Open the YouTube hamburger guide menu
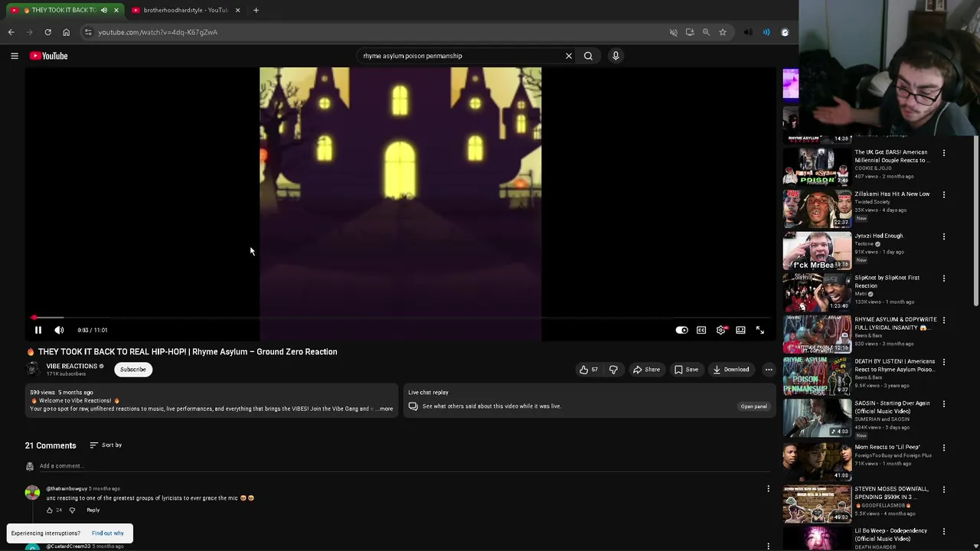Viewport: 980px width, 551px height. 14,56
